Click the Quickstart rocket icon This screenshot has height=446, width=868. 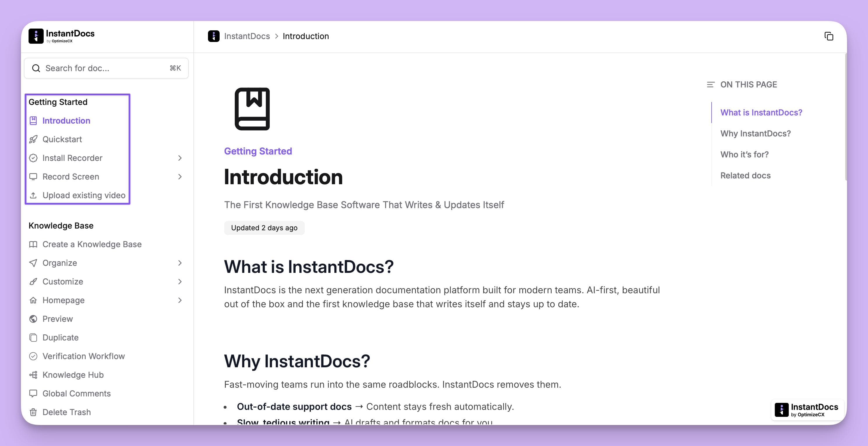[33, 139]
